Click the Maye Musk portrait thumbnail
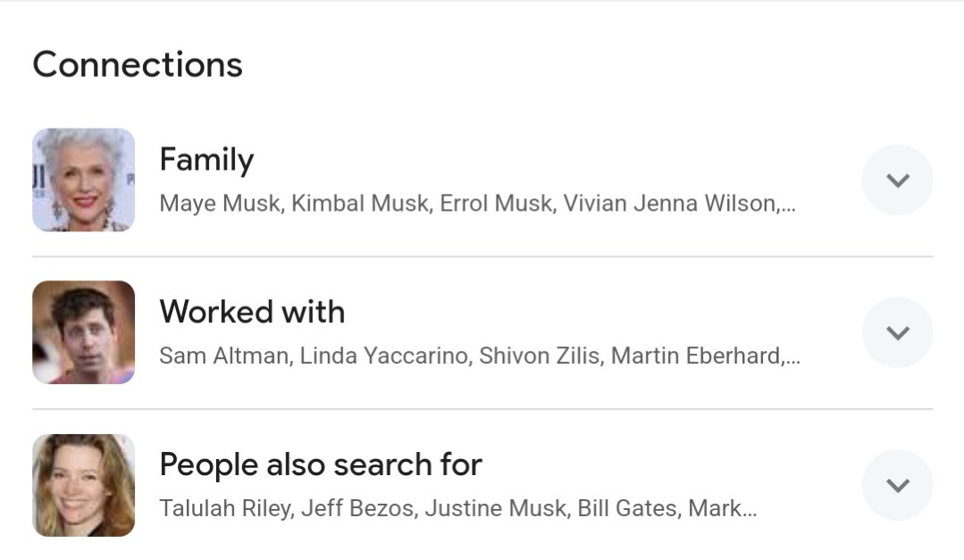The image size is (964, 560). click(x=83, y=180)
